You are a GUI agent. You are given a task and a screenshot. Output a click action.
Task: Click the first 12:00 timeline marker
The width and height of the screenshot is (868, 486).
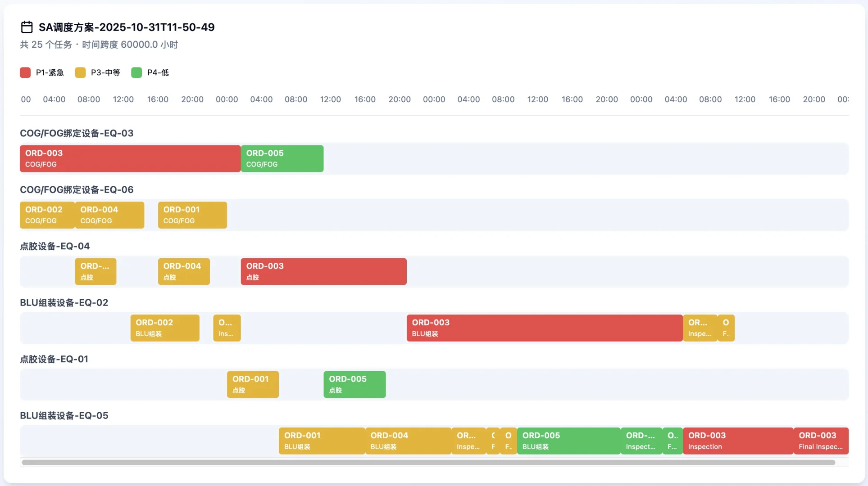pos(123,99)
